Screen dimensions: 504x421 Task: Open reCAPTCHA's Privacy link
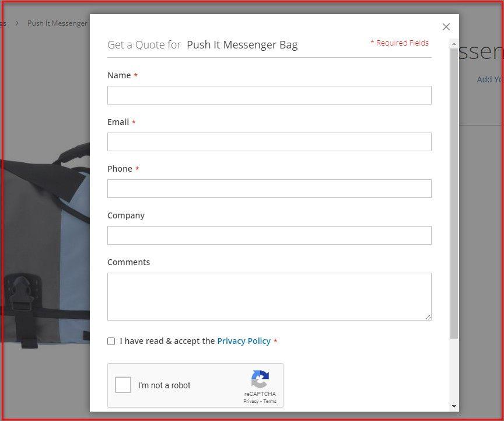pyautogui.click(x=251, y=401)
